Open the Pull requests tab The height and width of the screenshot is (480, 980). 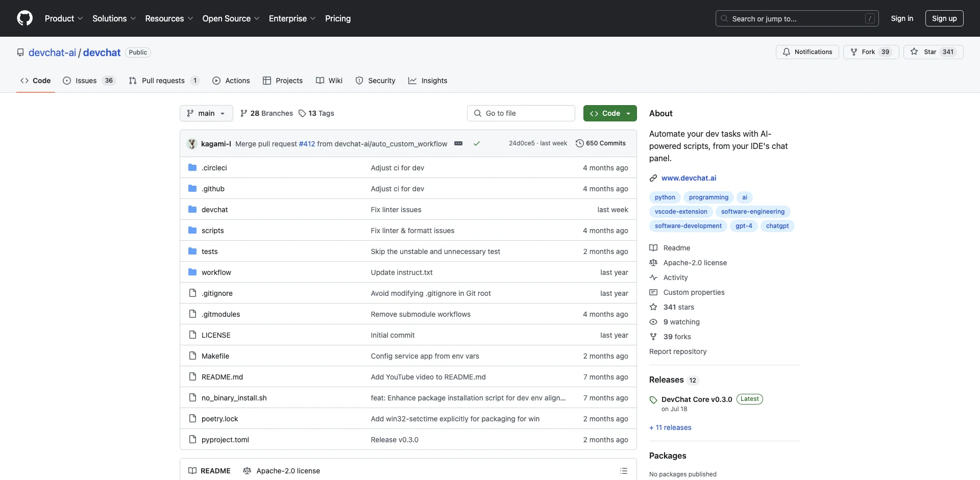tap(164, 81)
